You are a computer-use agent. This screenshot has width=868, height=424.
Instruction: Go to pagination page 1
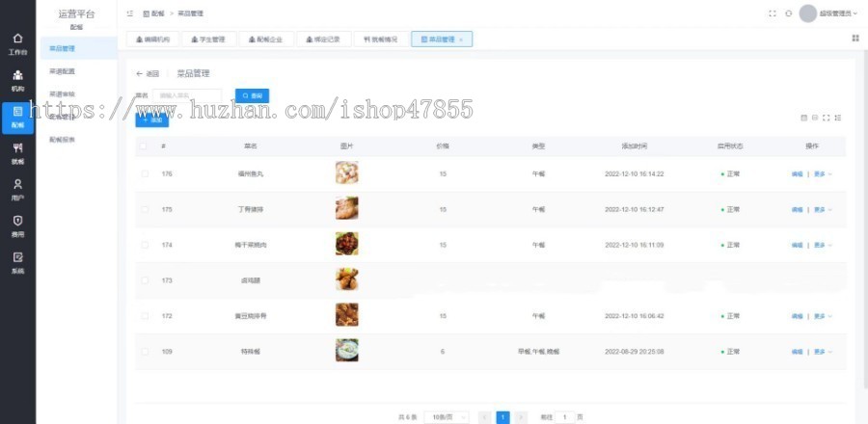(502, 417)
